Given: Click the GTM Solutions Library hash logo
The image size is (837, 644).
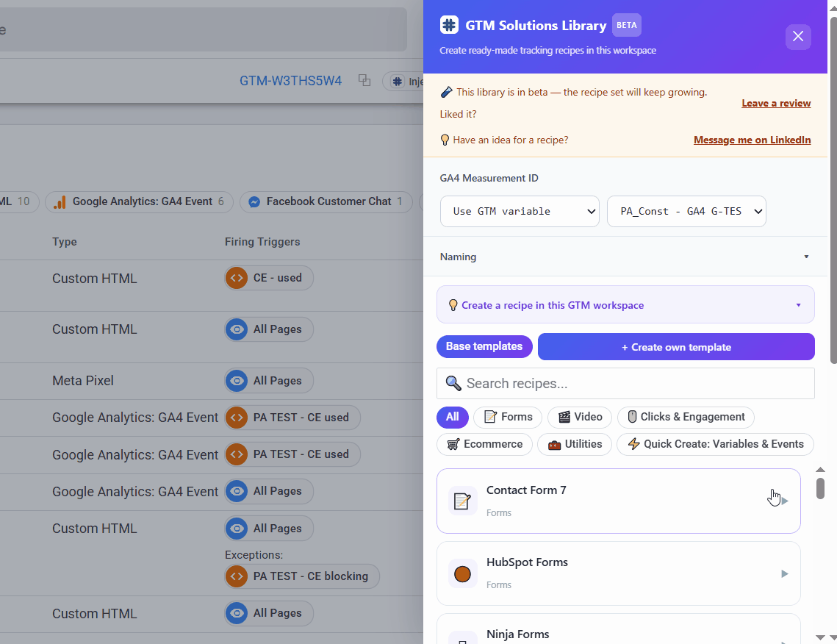Looking at the screenshot, I should point(449,25).
